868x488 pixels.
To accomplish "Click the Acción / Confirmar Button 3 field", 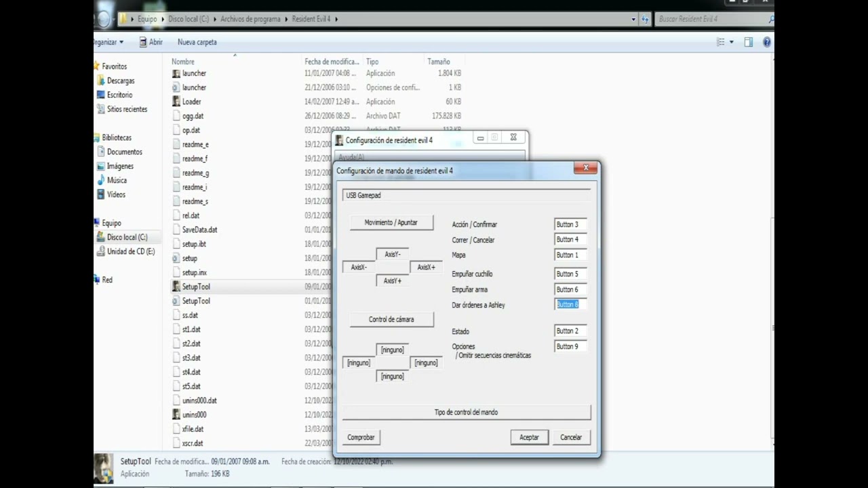I will point(570,224).
